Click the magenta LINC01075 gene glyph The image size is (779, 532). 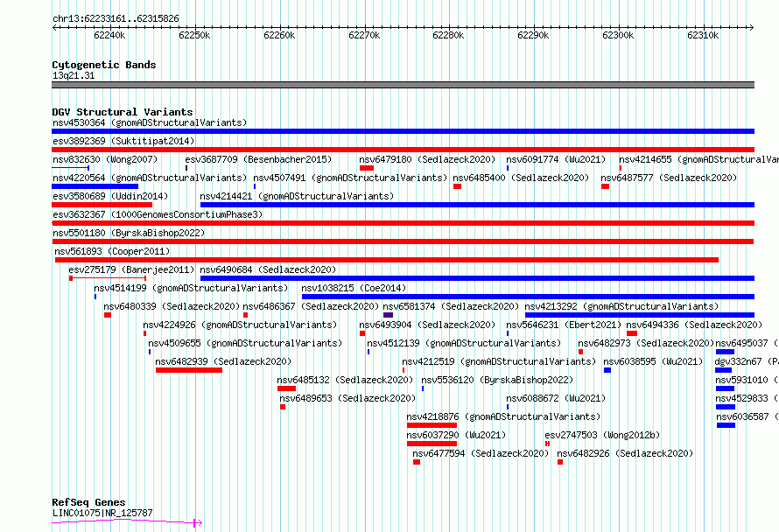[x=127, y=522]
